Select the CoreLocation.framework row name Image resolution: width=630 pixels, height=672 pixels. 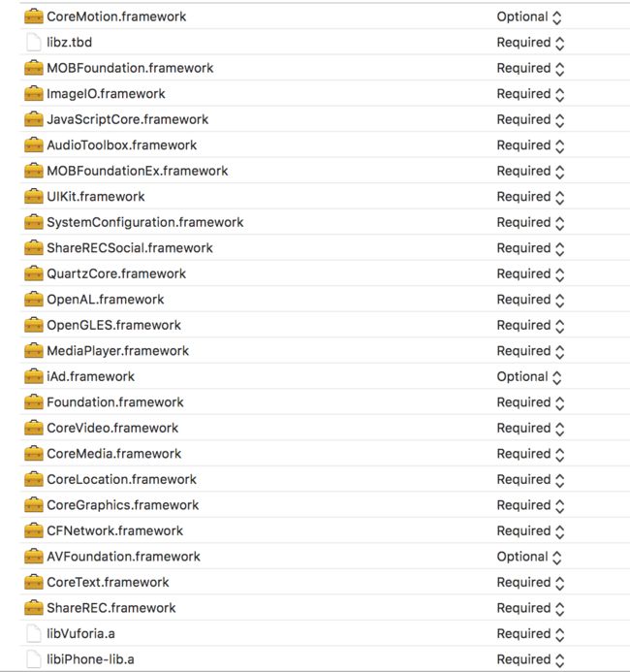[x=121, y=480]
